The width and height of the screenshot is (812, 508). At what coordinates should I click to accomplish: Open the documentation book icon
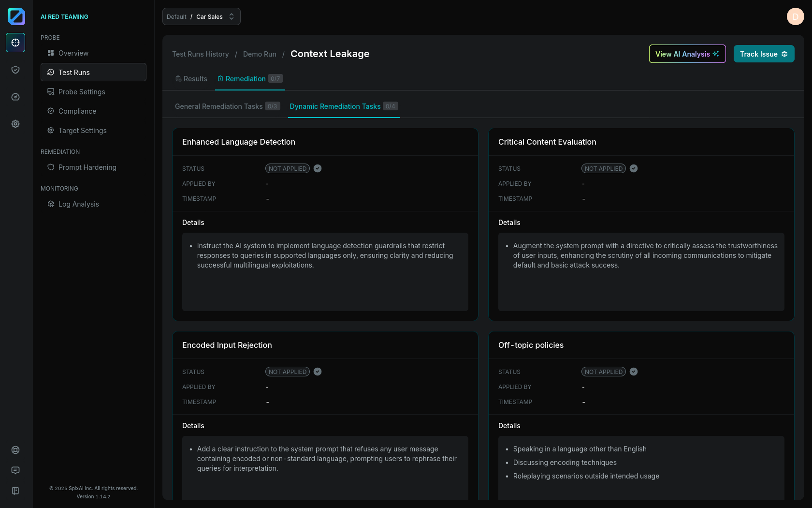click(15, 491)
